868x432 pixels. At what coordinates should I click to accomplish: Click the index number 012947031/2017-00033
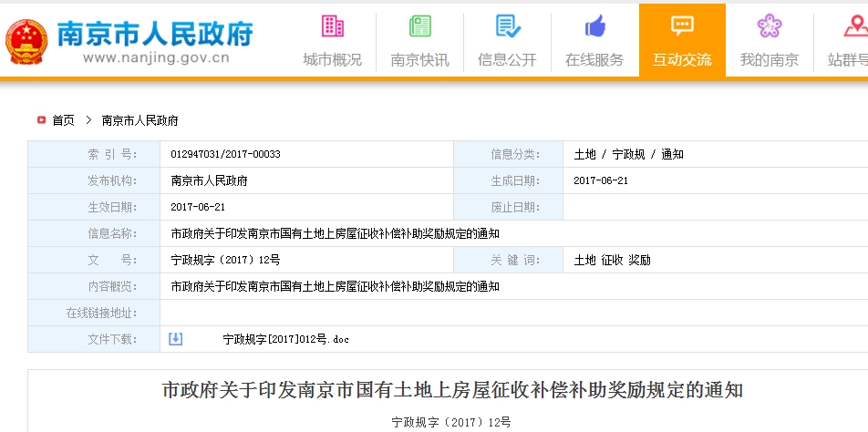(x=225, y=154)
